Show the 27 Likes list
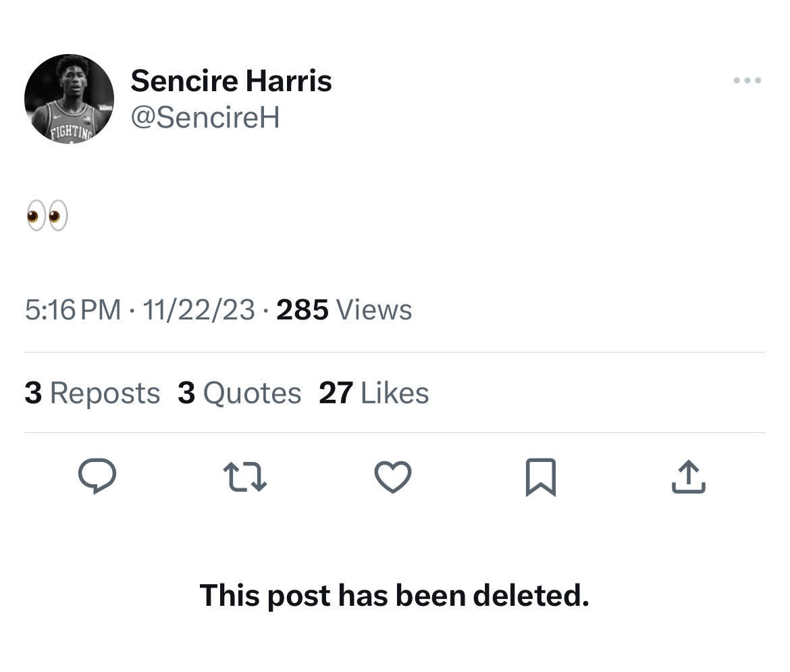Viewport: 790px width, 672px height. pos(373,393)
